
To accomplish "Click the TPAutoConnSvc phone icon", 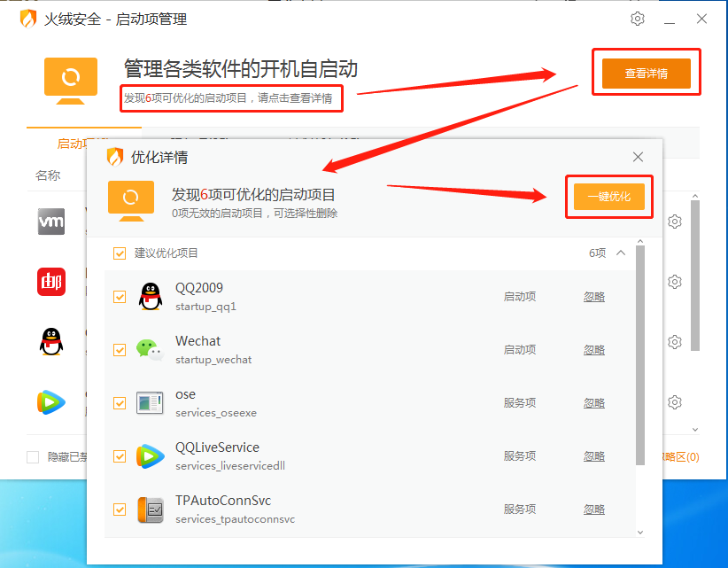I will [x=150, y=509].
